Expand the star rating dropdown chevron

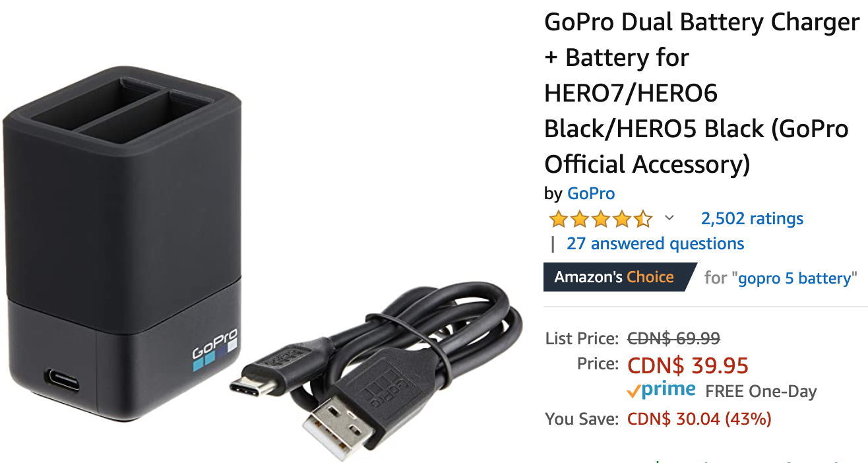[669, 218]
